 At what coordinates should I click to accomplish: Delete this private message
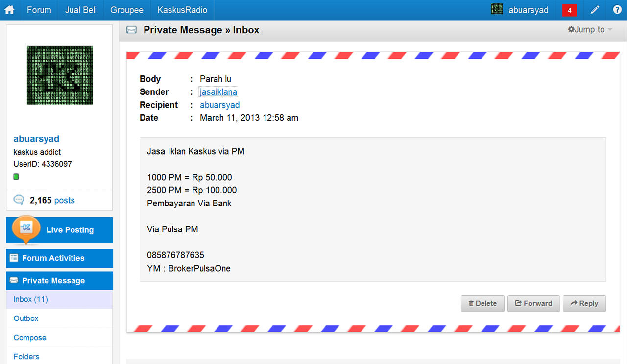(x=482, y=303)
